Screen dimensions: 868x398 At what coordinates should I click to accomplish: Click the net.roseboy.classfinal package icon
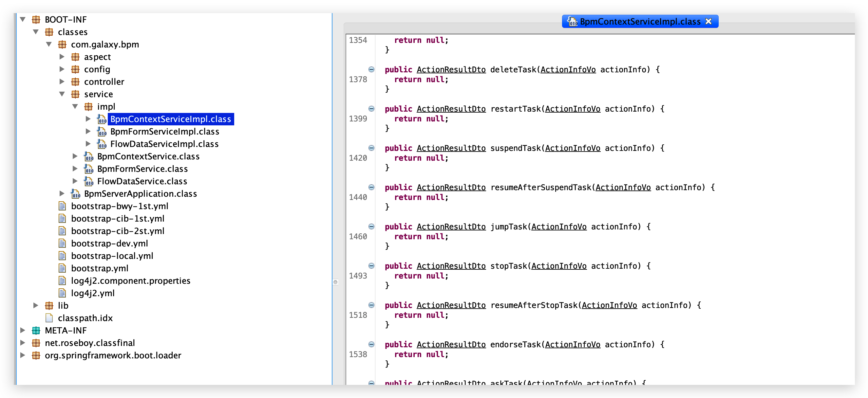coord(36,343)
